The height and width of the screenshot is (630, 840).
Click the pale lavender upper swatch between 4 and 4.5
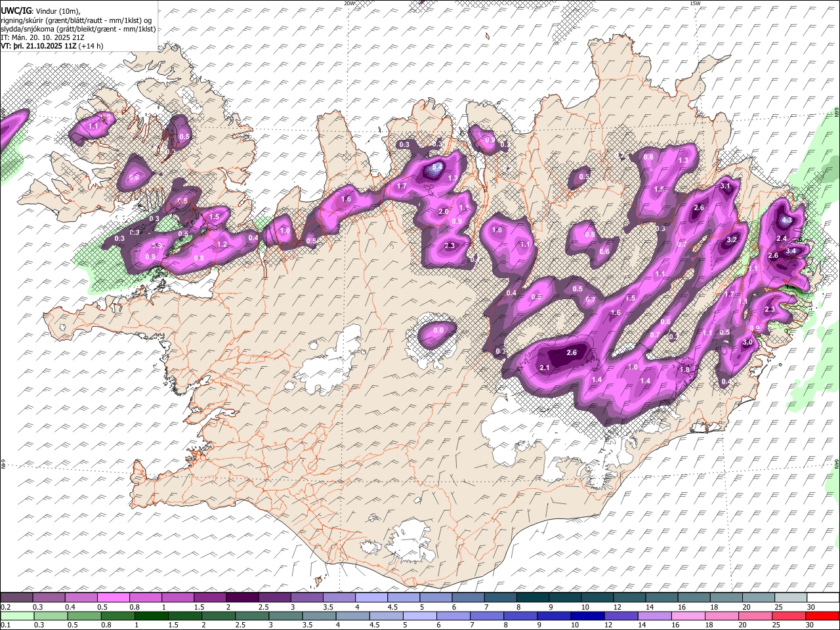click(371, 598)
